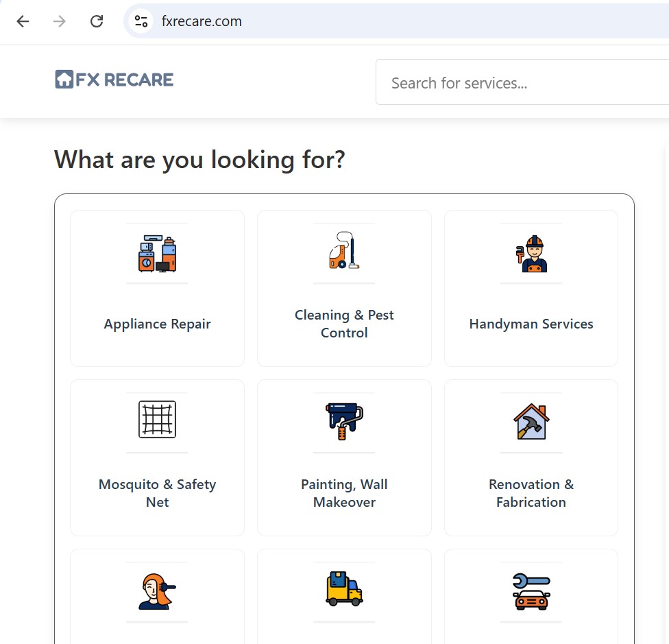Select Painting, Wall Makeover label
669x644 pixels.
(x=344, y=493)
